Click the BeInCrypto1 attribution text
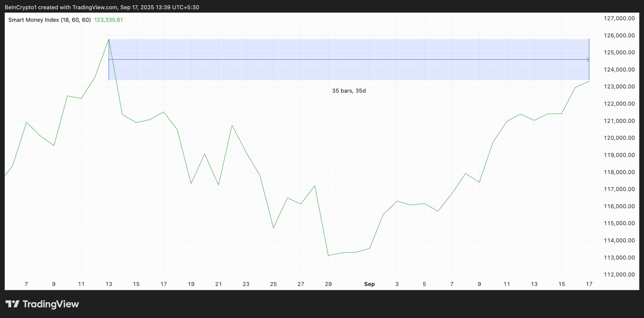The width and height of the screenshot is (644, 318). [x=20, y=7]
